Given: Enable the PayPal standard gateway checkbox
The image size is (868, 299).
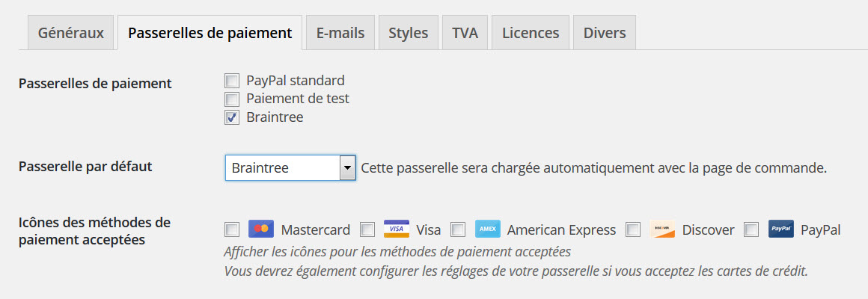Looking at the screenshot, I should pyautogui.click(x=233, y=81).
